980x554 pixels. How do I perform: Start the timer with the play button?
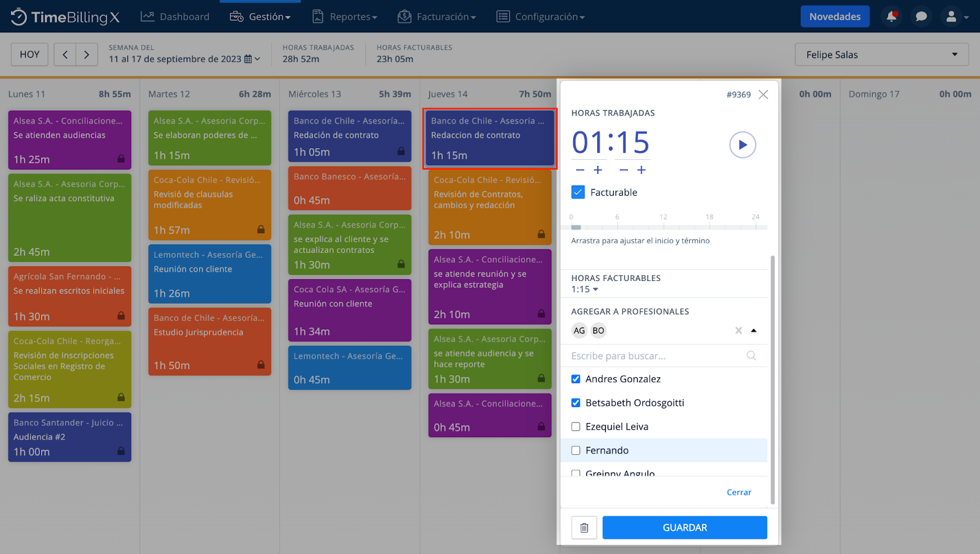pos(742,145)
